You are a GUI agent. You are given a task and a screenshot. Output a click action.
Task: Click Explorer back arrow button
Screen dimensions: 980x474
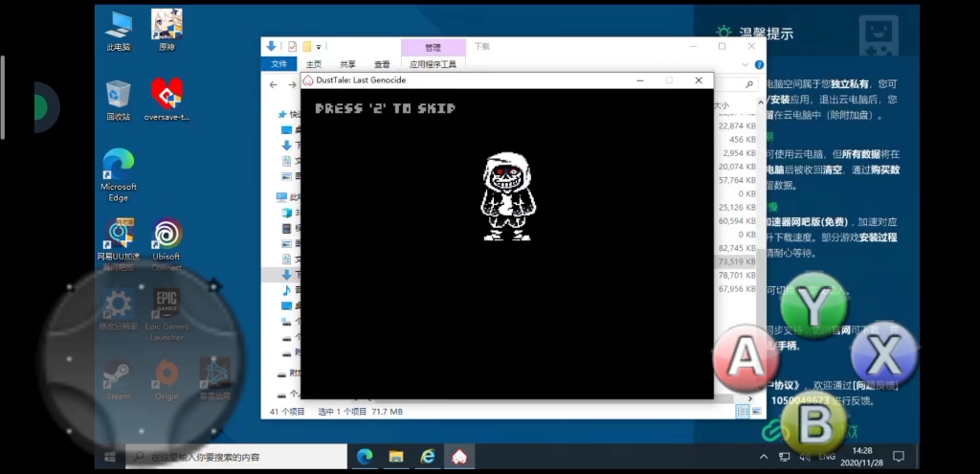pos(273,84)
